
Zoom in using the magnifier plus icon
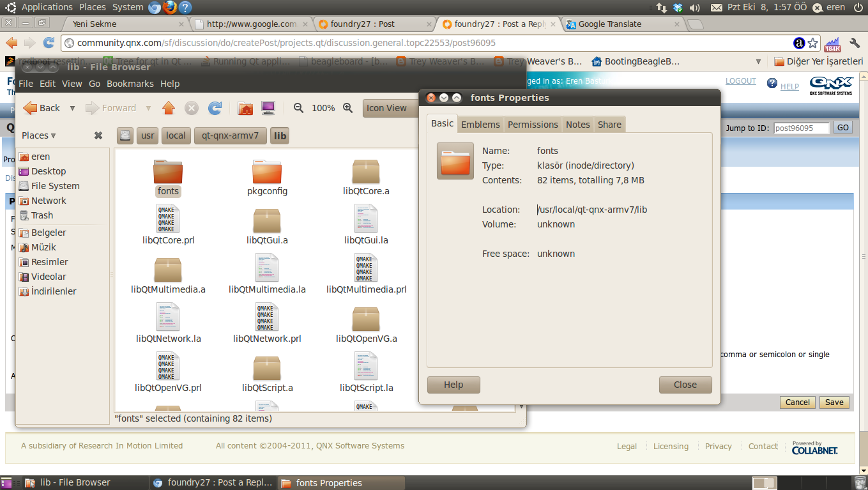click(347, 108)
